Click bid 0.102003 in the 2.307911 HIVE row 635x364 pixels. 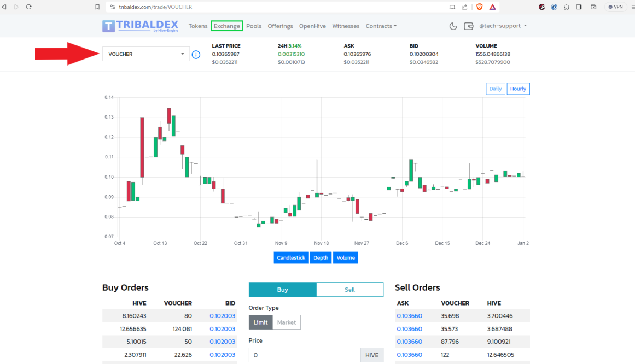[x=222, y=355]
